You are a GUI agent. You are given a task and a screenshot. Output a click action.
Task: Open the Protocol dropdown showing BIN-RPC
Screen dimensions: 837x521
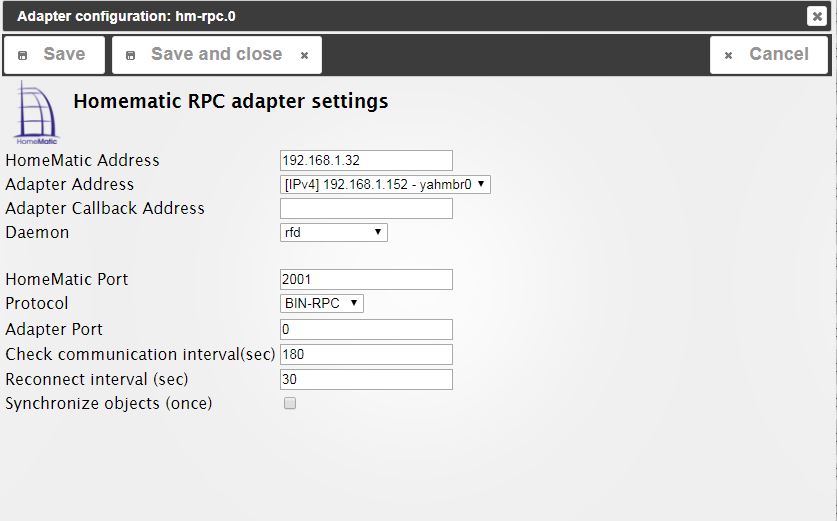322,303
